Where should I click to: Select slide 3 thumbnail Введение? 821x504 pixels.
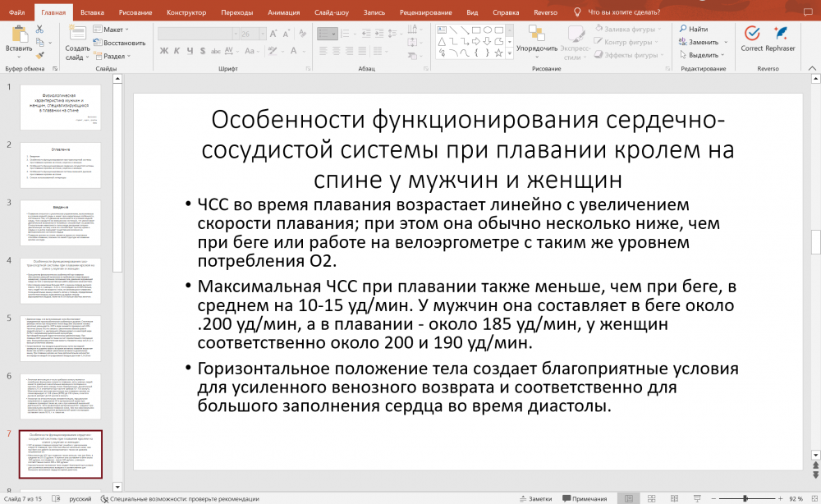tap(60, 222)
